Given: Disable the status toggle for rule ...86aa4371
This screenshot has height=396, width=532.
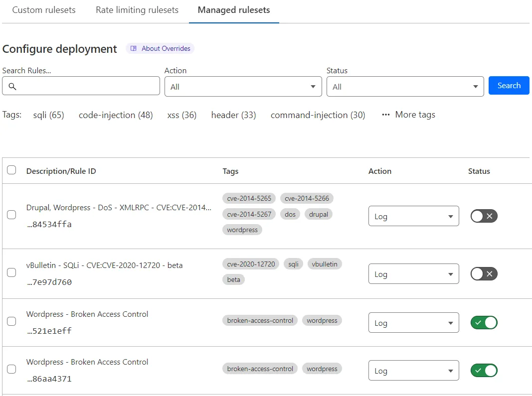Looking at the screenshot, I should (x=484, y=370).
